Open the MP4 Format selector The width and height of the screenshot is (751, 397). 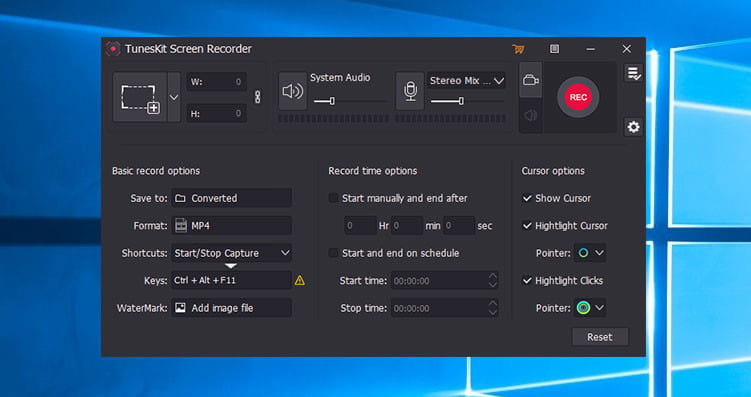tap(231, 226)
